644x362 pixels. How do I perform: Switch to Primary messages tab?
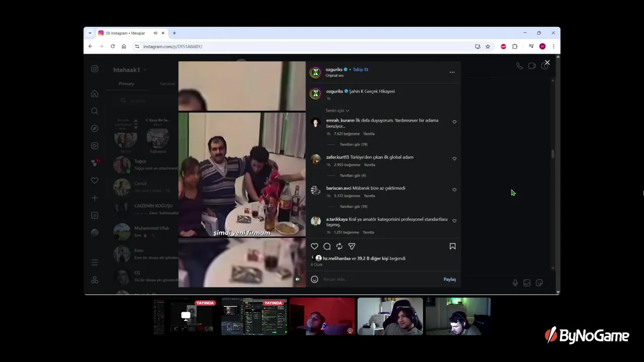pyautogui.click(x=126, y=84)
